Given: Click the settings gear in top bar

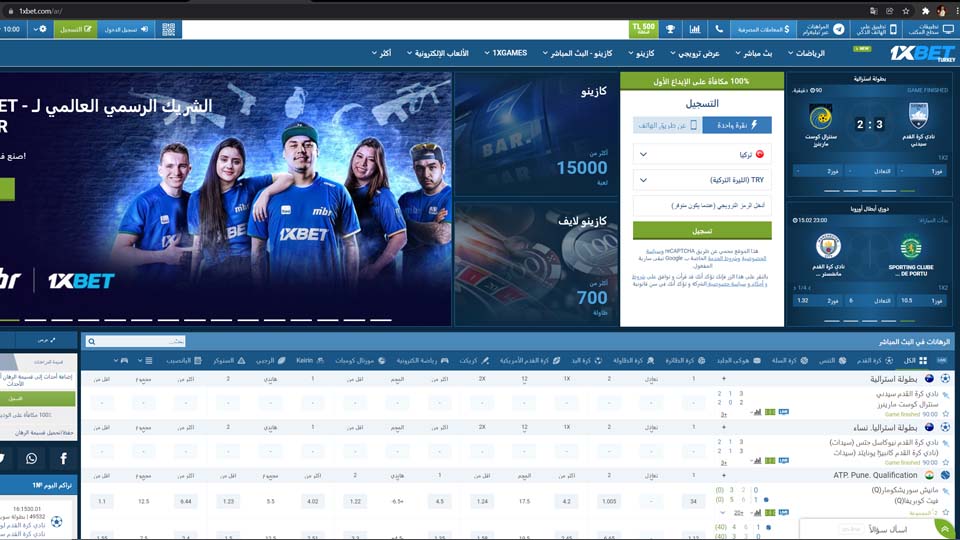Looking at the screenshot, I should [x=42, y=29].
